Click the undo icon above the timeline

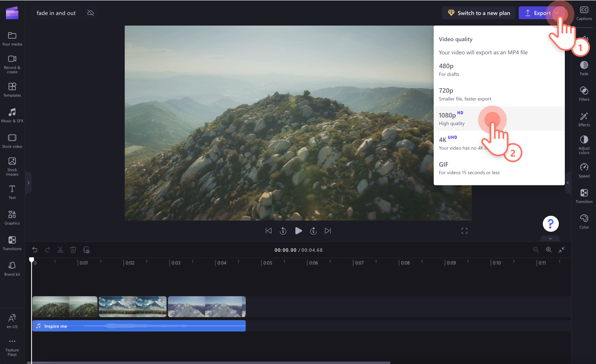point(35,249)
